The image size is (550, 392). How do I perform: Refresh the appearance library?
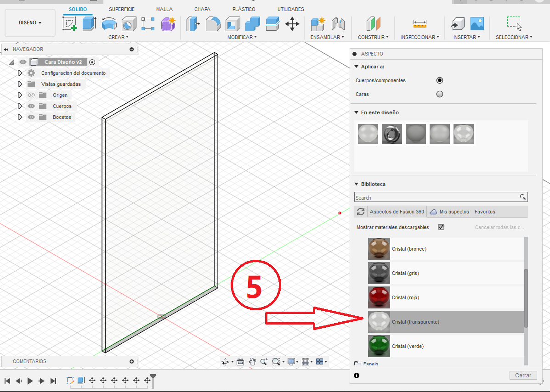pos(361,212)
